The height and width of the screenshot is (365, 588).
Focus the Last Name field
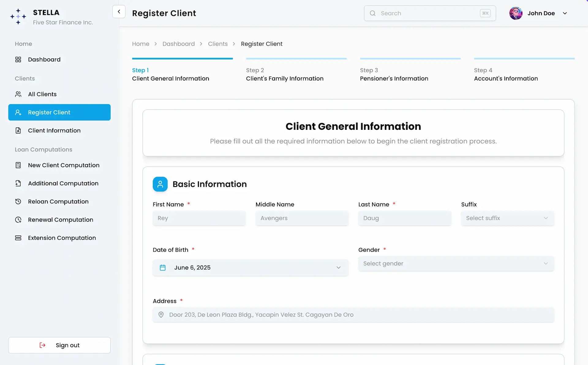(405, 218)
